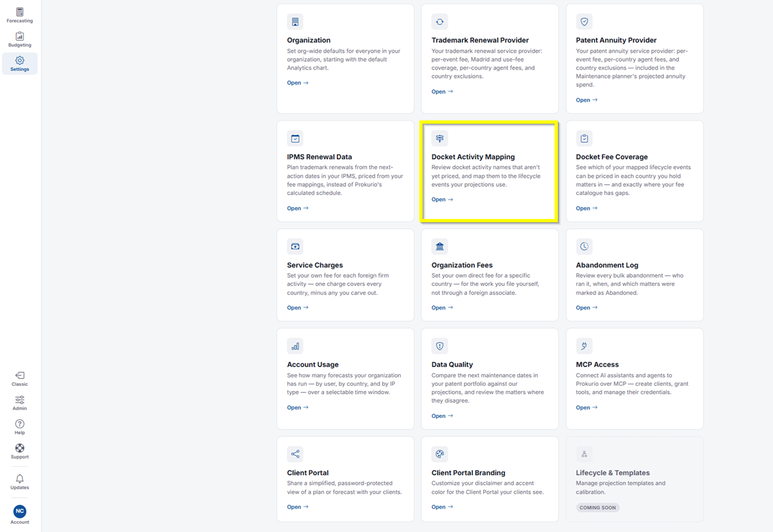Click the Client Portal Branding heading
Viewport: 773px width, 532px height.
(468, 473)
